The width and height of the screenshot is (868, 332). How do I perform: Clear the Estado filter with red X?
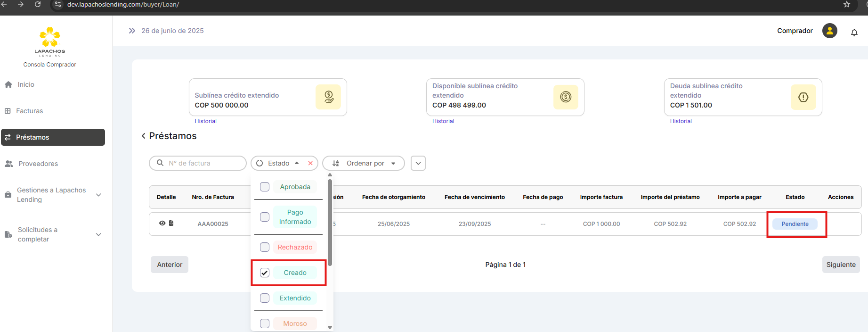coord(310,163)
